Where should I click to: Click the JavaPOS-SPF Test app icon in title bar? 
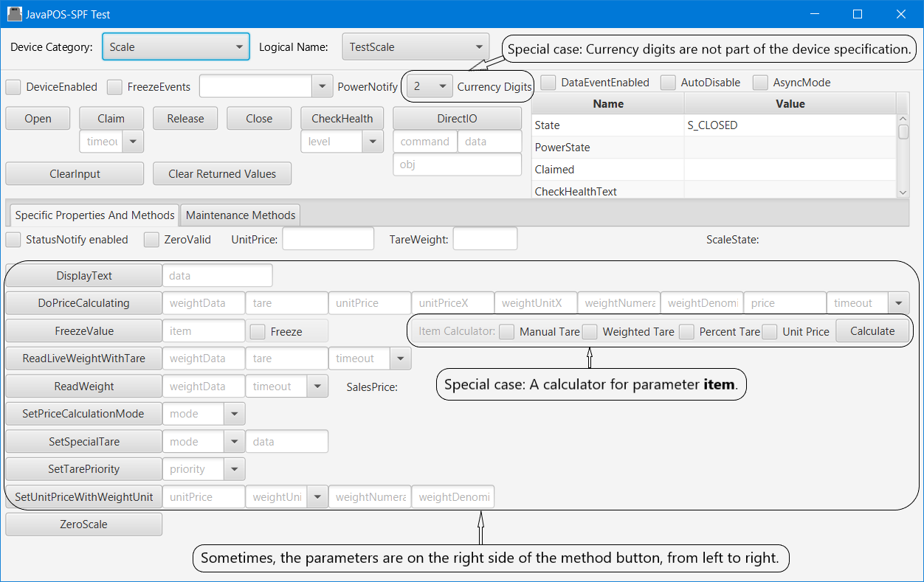coord(15,14)
